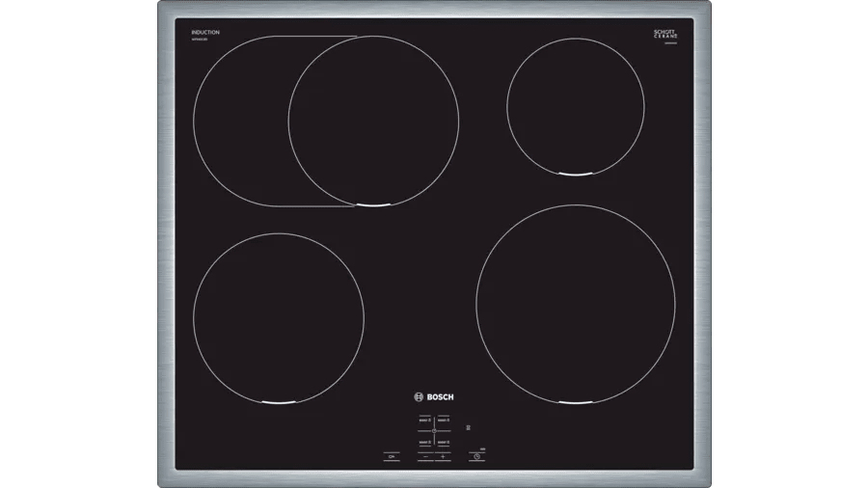Viewport: 868px width, 488px height.
Task: Click the front marker of top-right zone
Action: [x=575, y=174]
